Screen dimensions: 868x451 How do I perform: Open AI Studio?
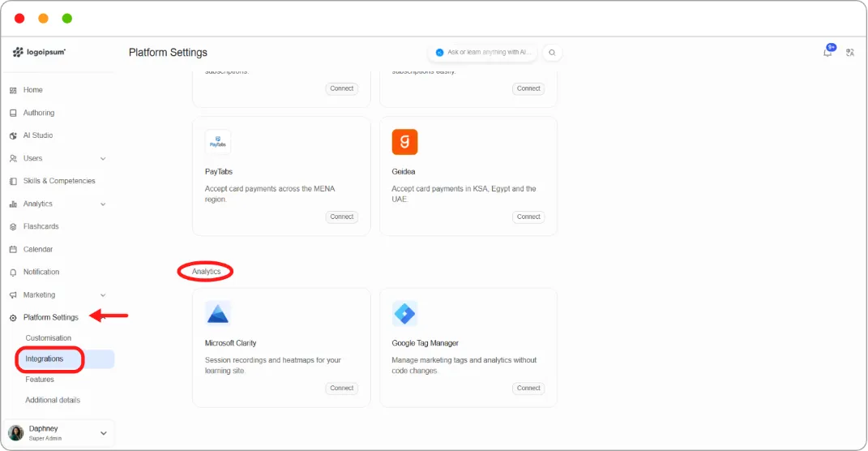[x=38, y=135]
